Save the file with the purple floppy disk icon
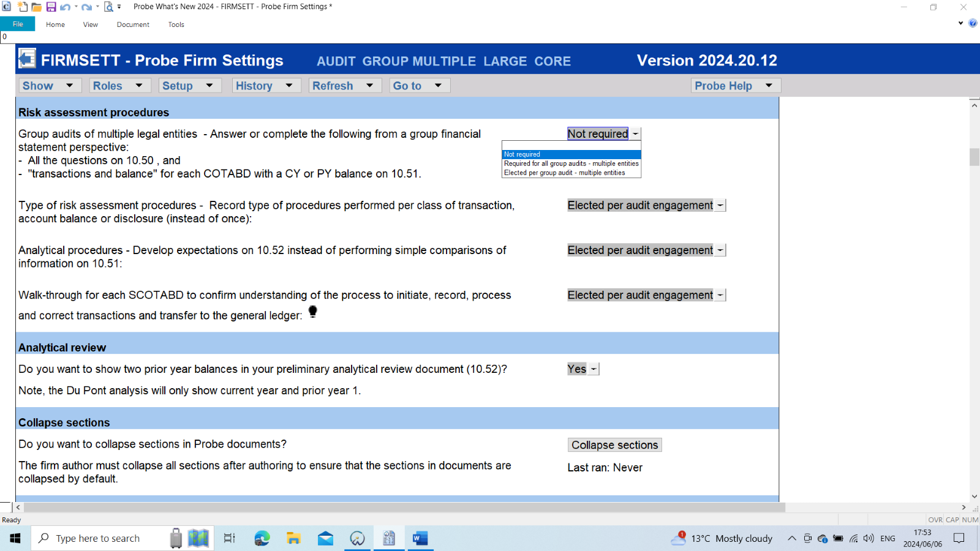 (x=51, y=7)
